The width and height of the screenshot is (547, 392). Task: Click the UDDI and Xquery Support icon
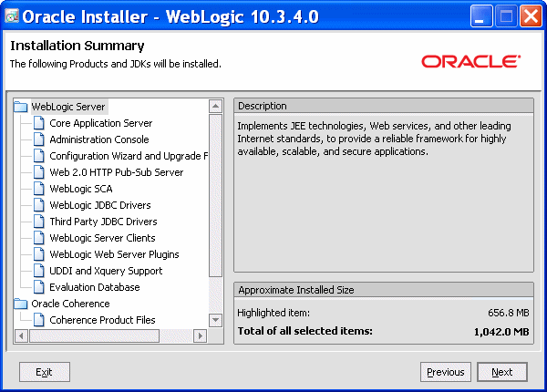tap(39, 271)
